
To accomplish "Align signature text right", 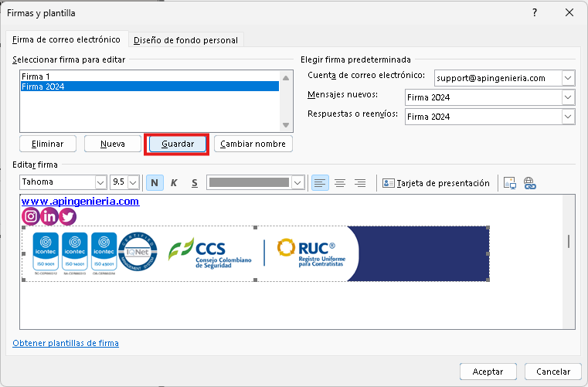I will 360,183.
